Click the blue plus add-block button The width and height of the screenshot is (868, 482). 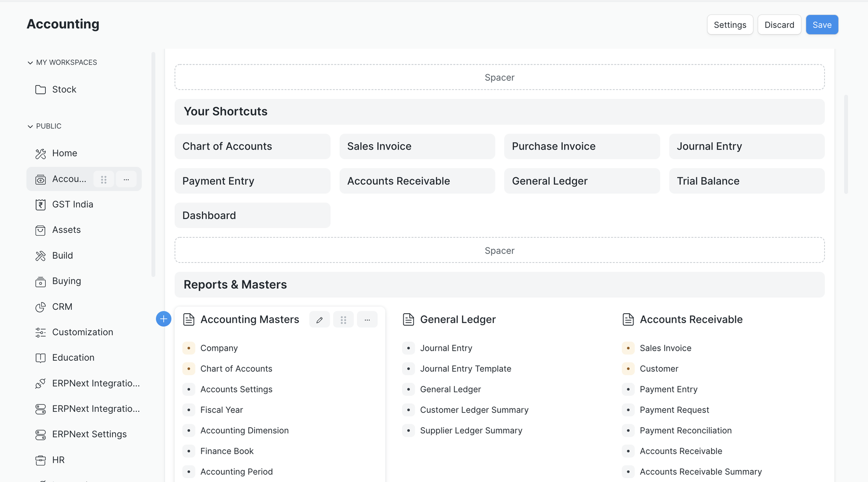[x=164, y=319]
